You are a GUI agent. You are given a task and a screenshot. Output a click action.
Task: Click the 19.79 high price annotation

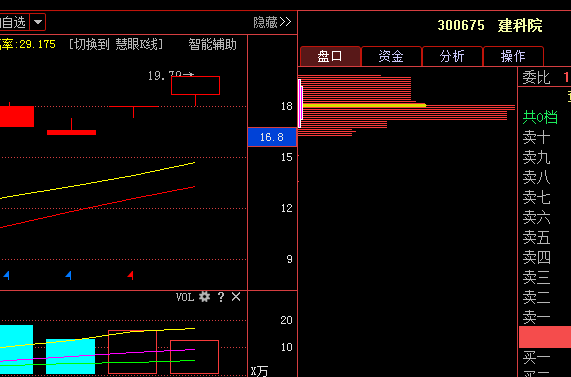pyautogui.click(x=171, y=76)
